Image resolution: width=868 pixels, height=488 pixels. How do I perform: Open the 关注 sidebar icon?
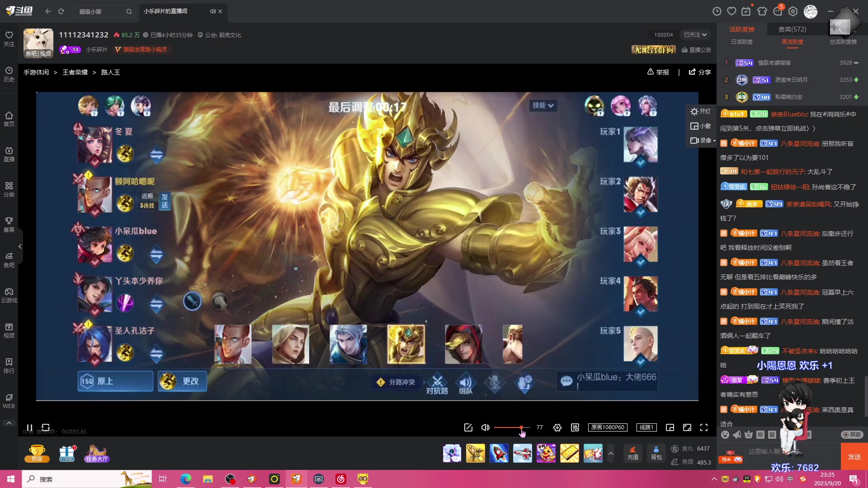(x=9, y=39)
